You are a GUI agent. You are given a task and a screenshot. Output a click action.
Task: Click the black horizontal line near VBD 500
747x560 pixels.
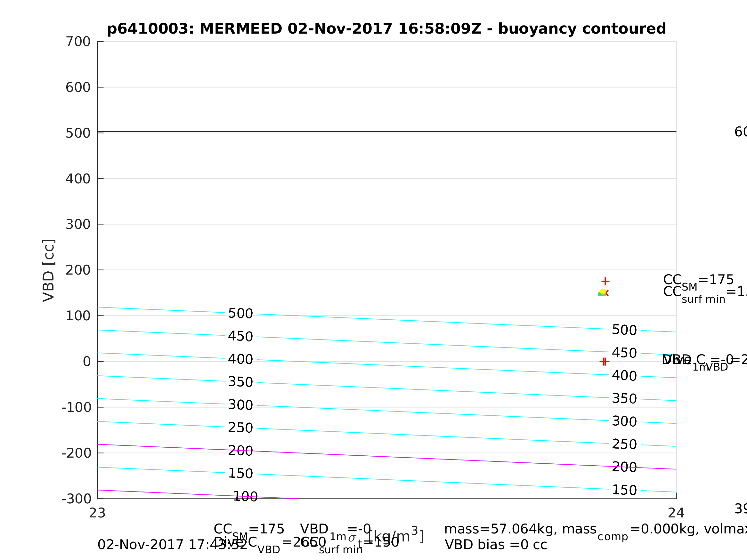coord(387,131)
